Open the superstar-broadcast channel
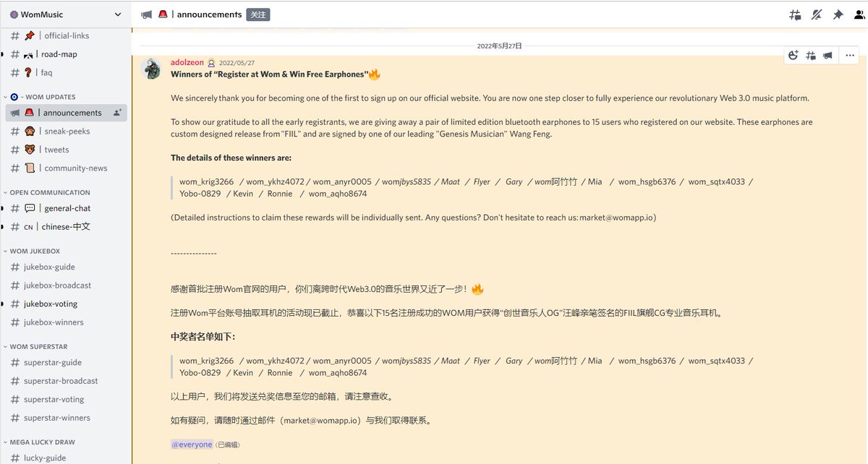The image size is (868, 464). coord(67,381)
